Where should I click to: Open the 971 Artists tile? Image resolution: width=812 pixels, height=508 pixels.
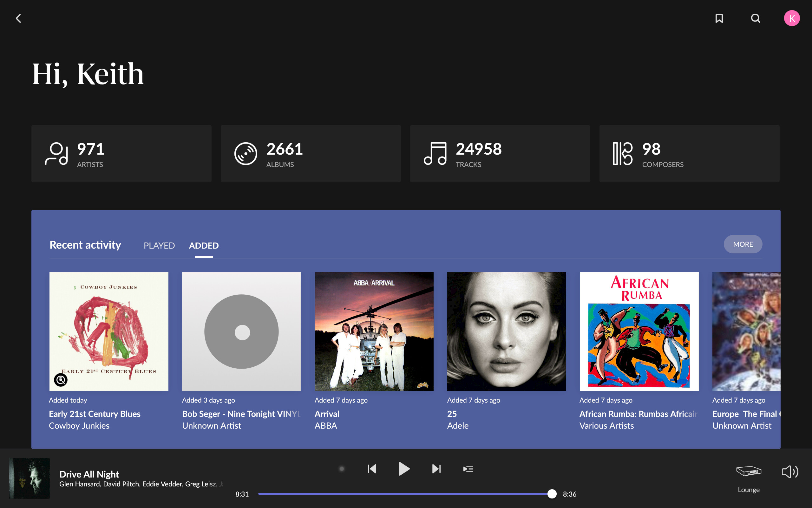point(121,154)
